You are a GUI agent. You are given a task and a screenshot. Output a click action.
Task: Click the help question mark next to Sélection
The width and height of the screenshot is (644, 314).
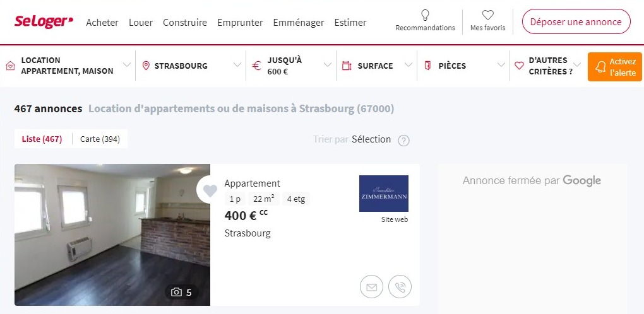(x=403, y=141)
